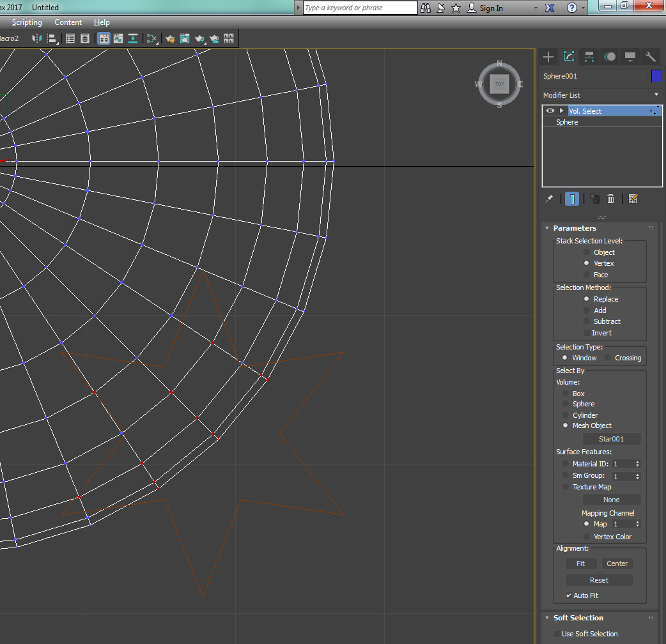Open Configure Modifier Sets icon
This screenshot has width=666, height=644.
pyautogui.click(x=633, y=199)
